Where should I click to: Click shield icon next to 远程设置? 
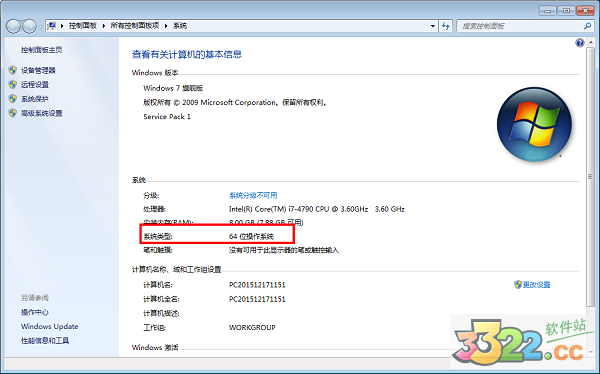(x=13, y=84)
